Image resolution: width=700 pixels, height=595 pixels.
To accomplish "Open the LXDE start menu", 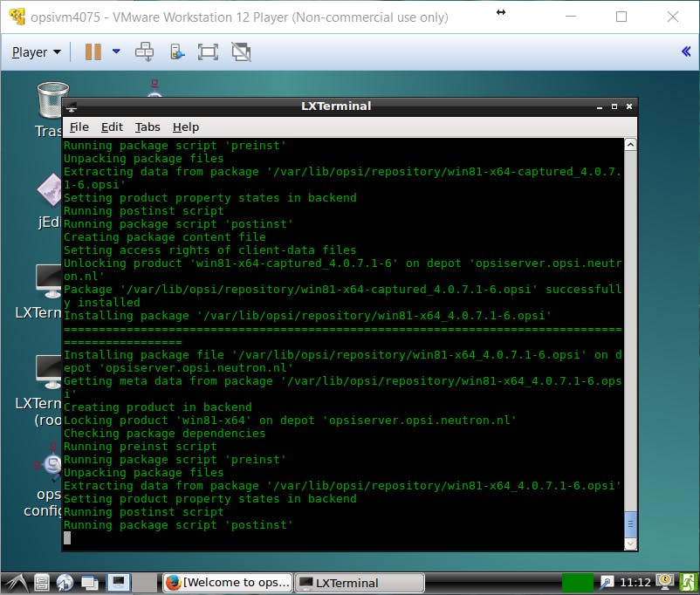I will coord(16,583).
